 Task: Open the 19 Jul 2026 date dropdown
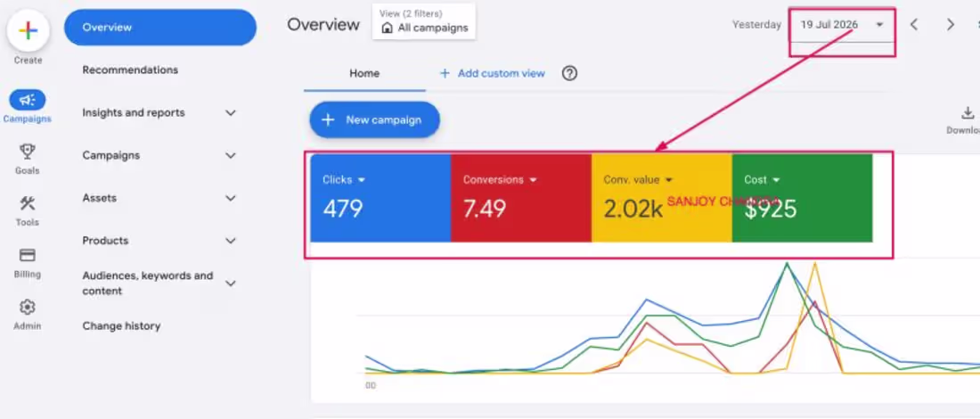coord(842,25)
